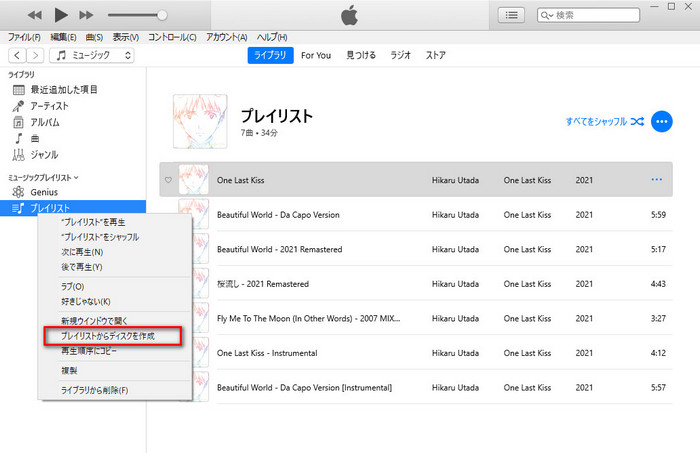Select ジャンル in the sidebar
700x453 pixels.
tap(44, 155)
